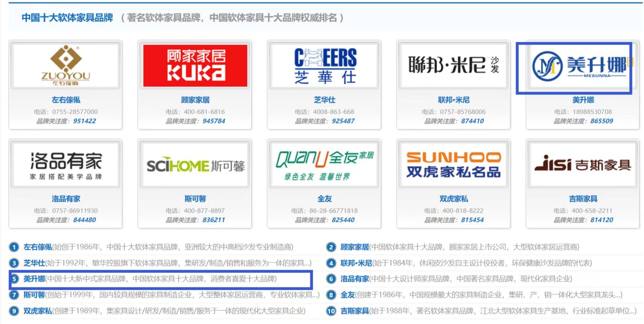
Task: Click the 联邦·米尼 brand name under its logo
Action: [454, 100]
